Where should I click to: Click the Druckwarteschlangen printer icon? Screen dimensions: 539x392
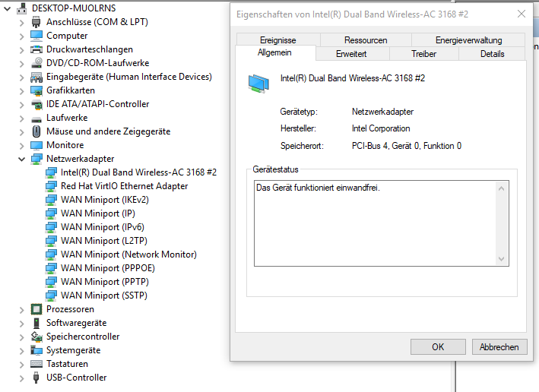coord(36,49)
